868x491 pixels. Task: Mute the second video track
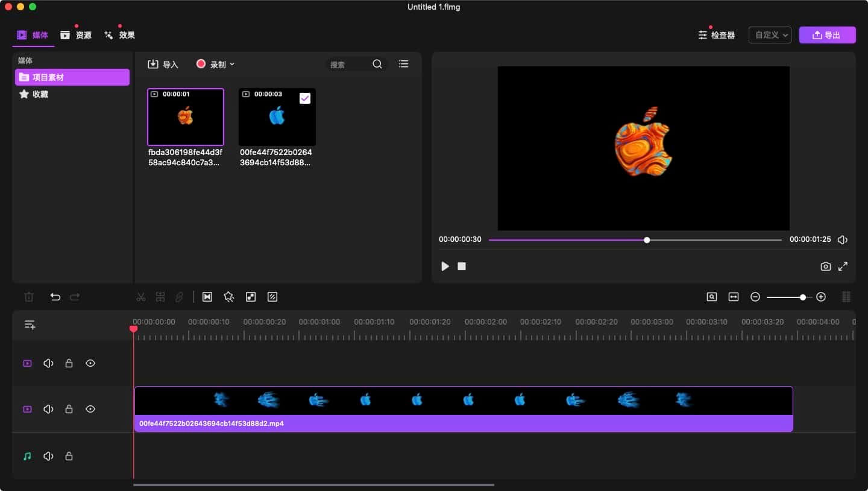[48, 409]
